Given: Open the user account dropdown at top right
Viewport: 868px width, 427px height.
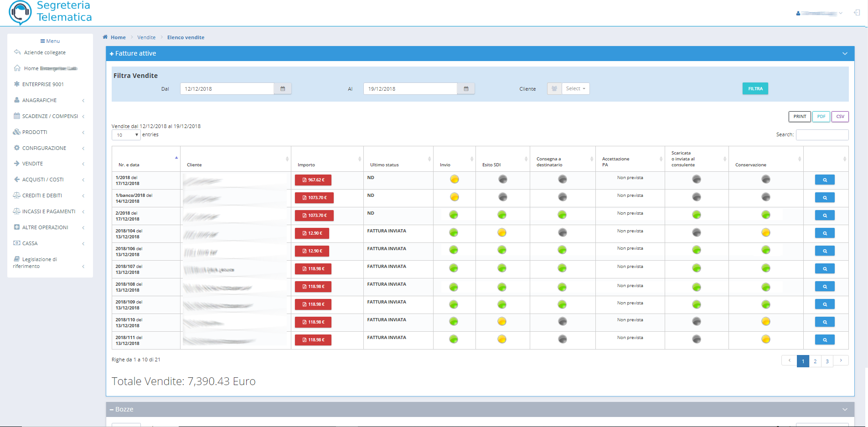Looking at the screenshot, I should pos(819,13).
